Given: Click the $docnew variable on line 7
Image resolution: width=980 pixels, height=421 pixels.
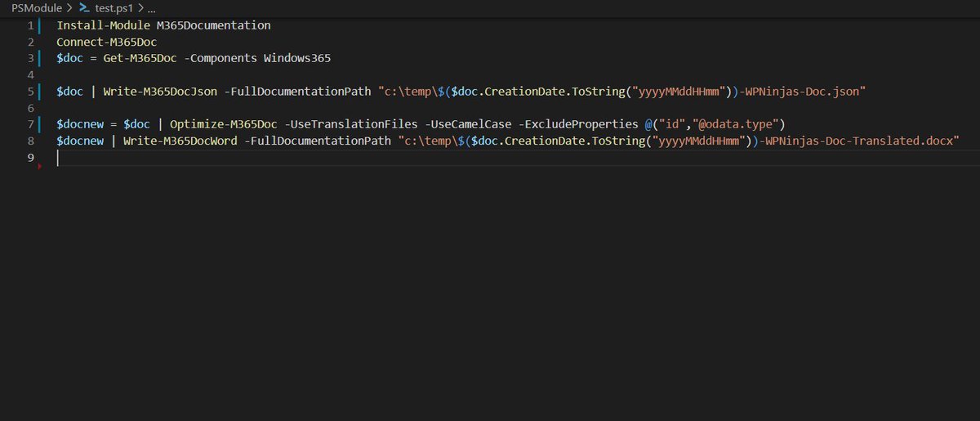Looking at the screenshot, I should (79, 124).
